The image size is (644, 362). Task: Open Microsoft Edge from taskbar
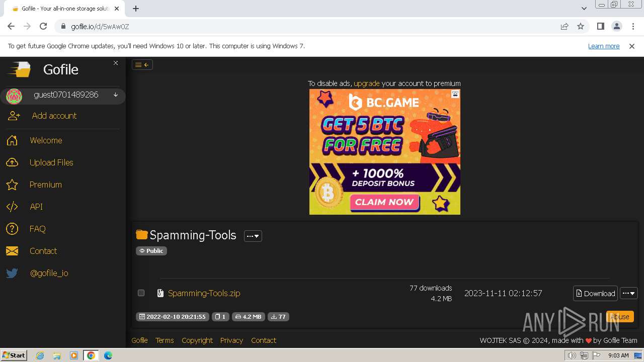pyautogui.click(x=108, y=355)
